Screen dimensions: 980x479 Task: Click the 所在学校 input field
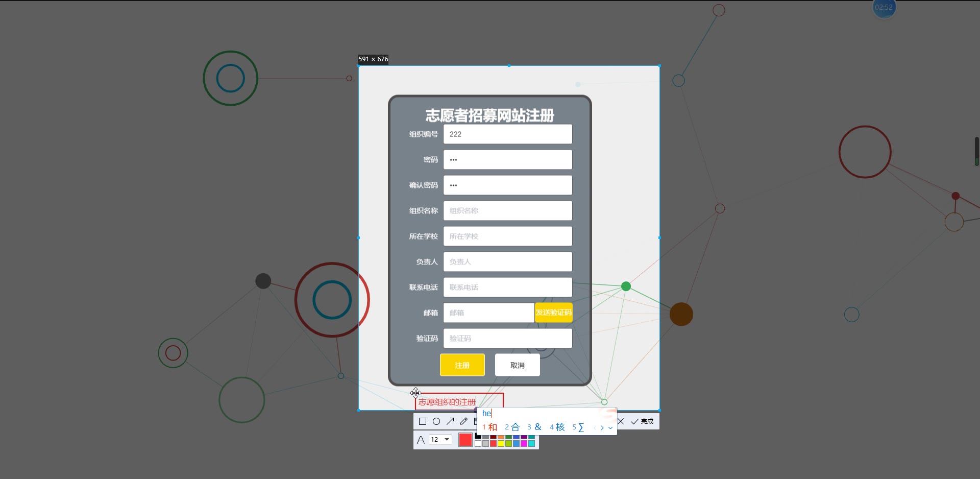(x=508, y=236)
